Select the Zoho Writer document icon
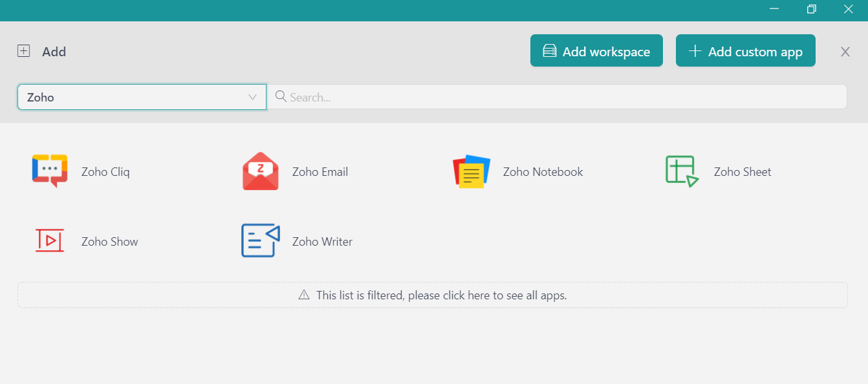 click(x=261, y=240)
